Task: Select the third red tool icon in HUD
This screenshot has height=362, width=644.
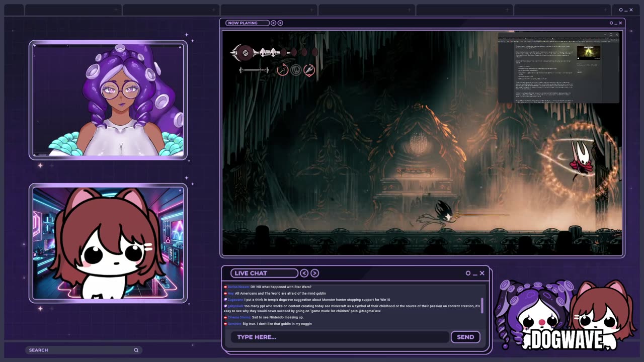Action: (309, 70)
